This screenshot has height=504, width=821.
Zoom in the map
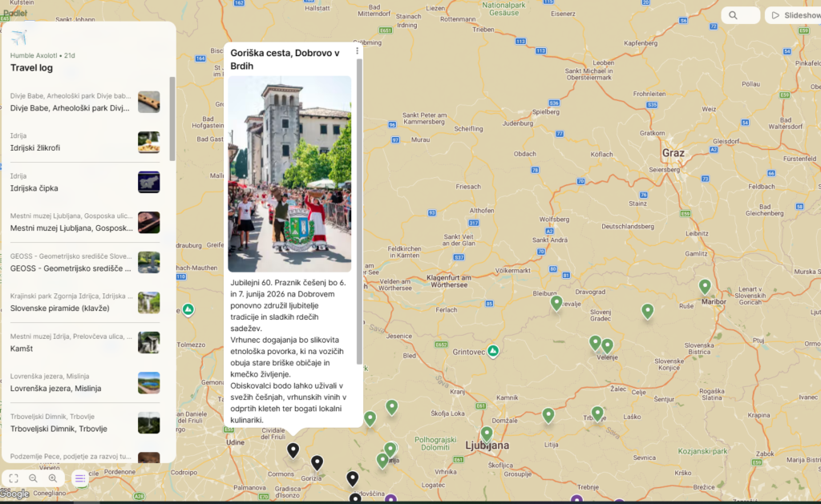(x=52, y=478)
